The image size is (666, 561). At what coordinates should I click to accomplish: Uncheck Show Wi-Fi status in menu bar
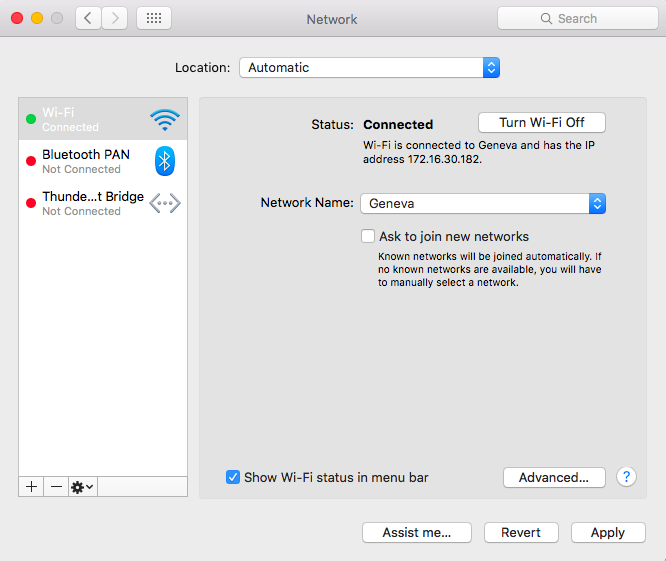tap(233, 477)
